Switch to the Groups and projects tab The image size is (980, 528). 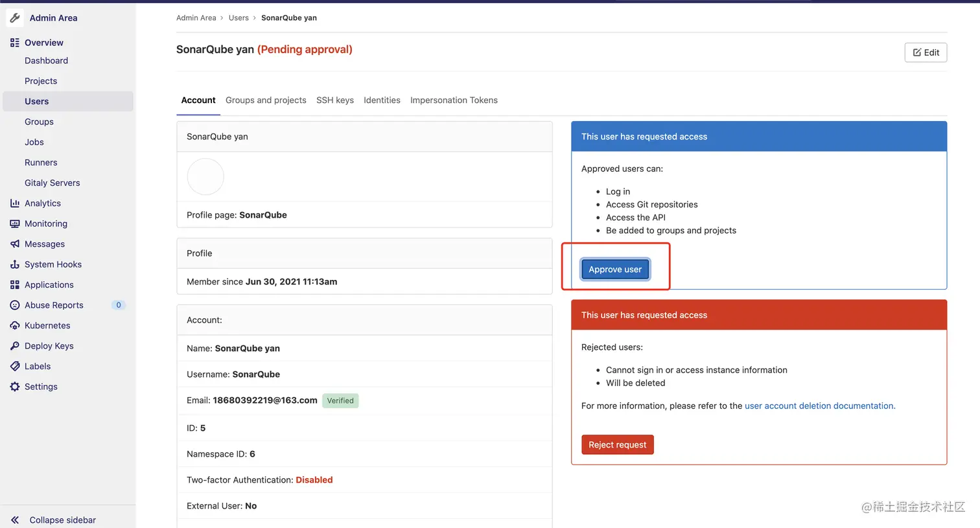click(x=266, y=100)
